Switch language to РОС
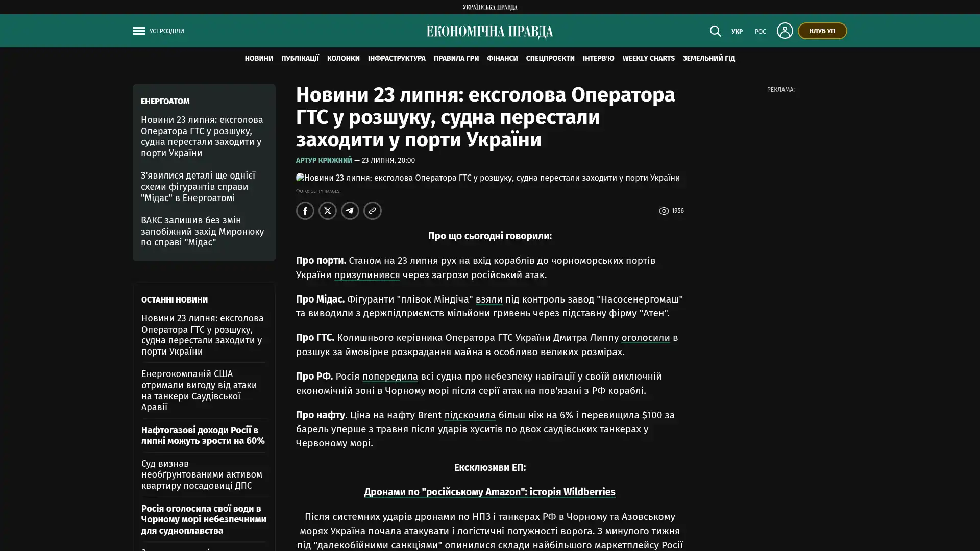The height and width of the screenshot is (551, 980). coord(761,32)
